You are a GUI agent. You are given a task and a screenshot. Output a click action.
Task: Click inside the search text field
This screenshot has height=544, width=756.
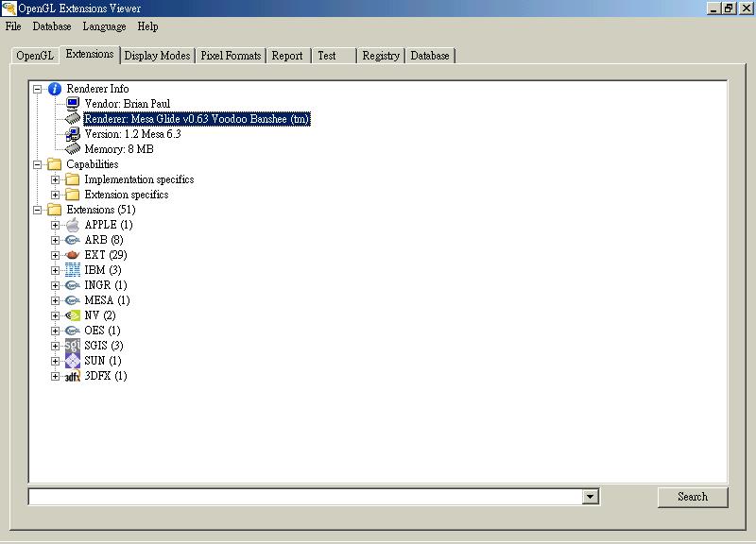[305, 496]
